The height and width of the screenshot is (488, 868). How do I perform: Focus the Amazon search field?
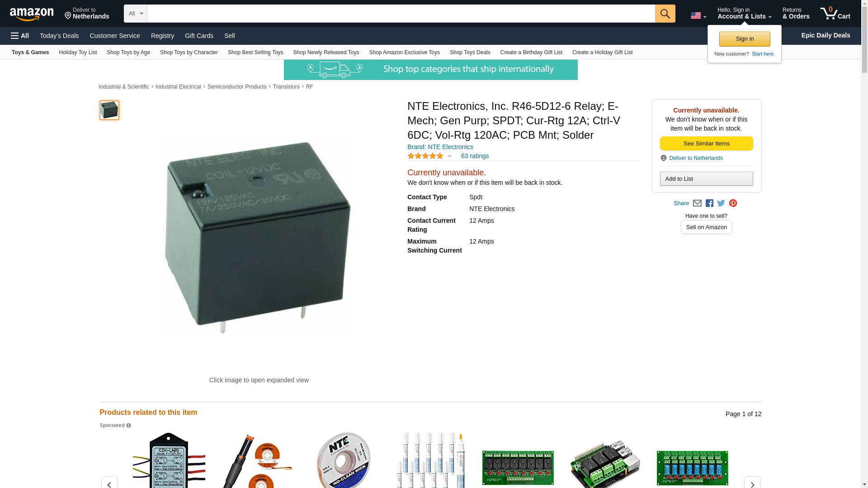(401, 14)
